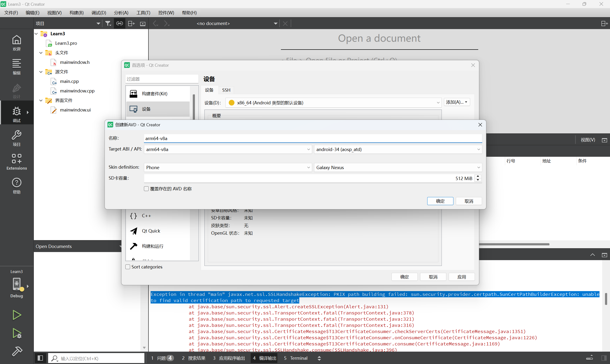Open the 文件(F) menu
610x364 pixels.
coord(11,13)
